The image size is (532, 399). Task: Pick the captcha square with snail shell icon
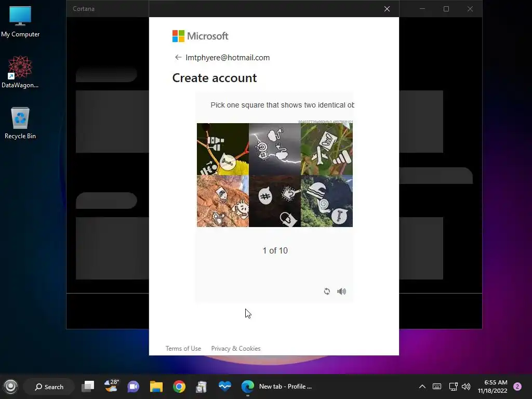click(x=327, y=201)
